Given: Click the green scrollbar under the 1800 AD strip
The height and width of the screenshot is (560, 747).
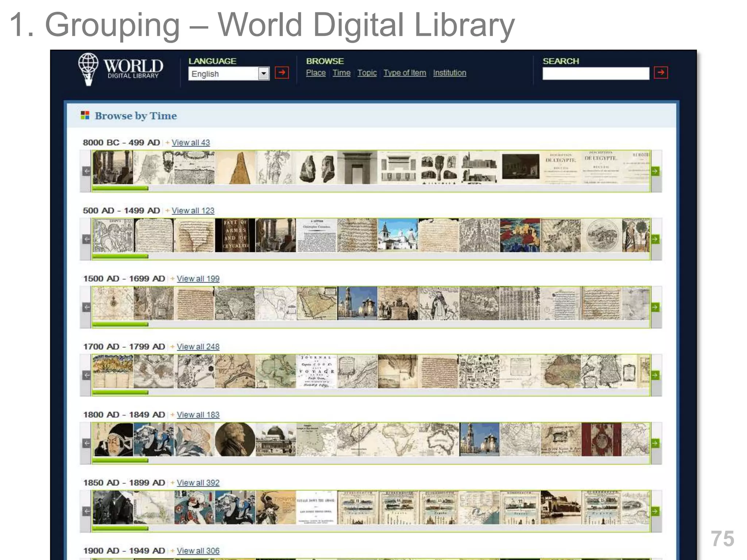Looking at the screenshot, I should [x=120, y=460].
